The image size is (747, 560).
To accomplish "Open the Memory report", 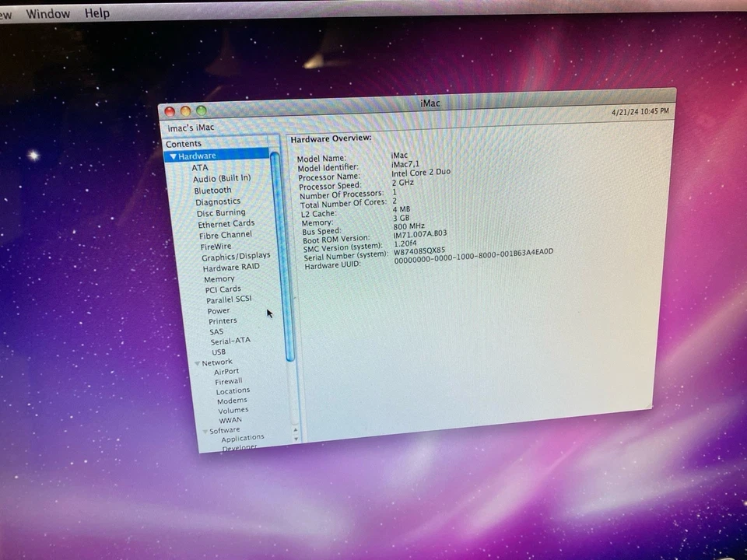I will tap(219, 278).
